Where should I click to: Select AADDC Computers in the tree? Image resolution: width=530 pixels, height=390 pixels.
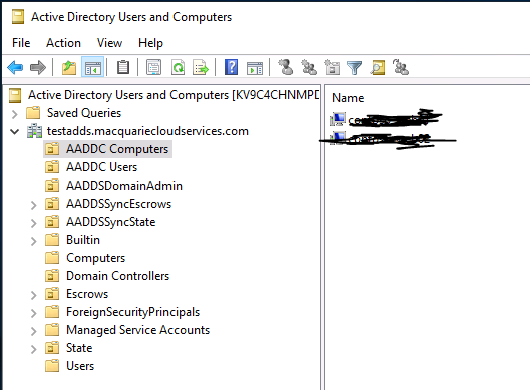coord(117,149)
